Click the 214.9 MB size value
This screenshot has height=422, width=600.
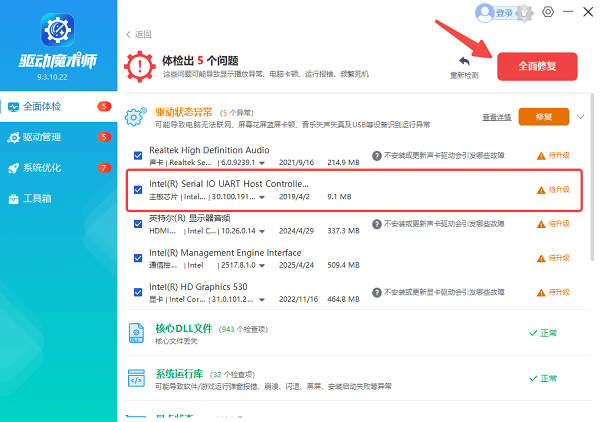[x=343, y=163]
